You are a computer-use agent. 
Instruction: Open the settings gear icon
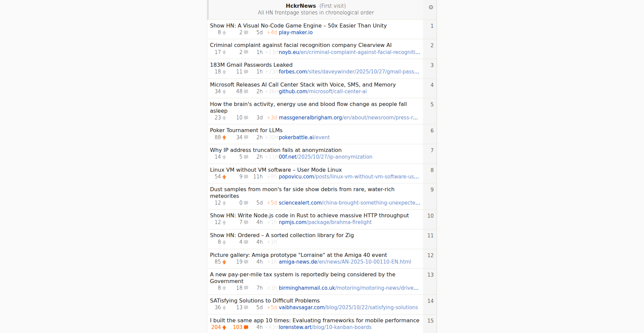431,7
